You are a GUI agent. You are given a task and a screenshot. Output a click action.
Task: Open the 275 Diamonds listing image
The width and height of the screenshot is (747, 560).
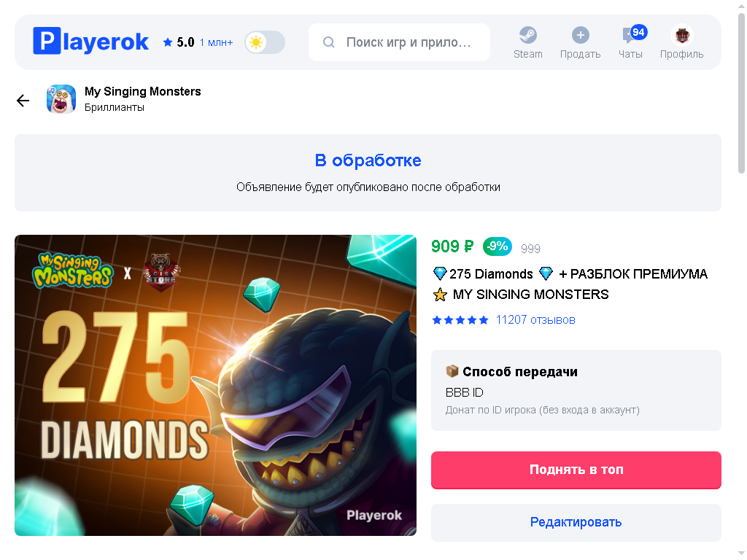click(215, 385)
